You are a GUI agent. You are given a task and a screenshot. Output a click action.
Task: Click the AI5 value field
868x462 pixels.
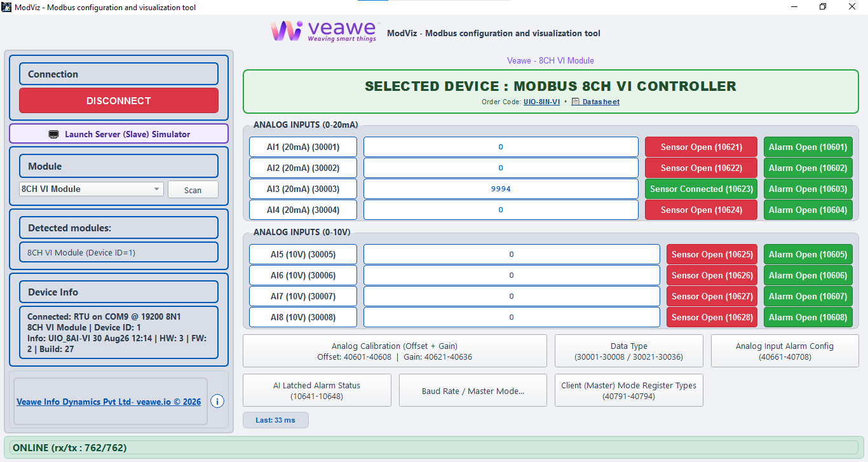512,254
